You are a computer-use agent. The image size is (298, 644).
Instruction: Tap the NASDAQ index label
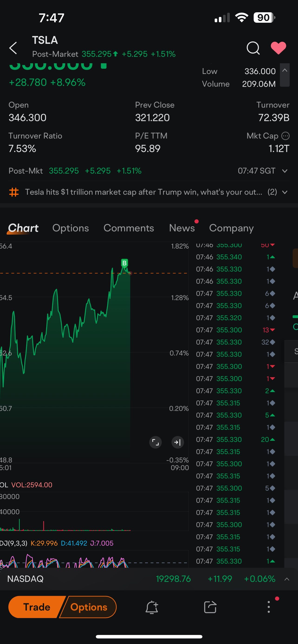[25, 579]
